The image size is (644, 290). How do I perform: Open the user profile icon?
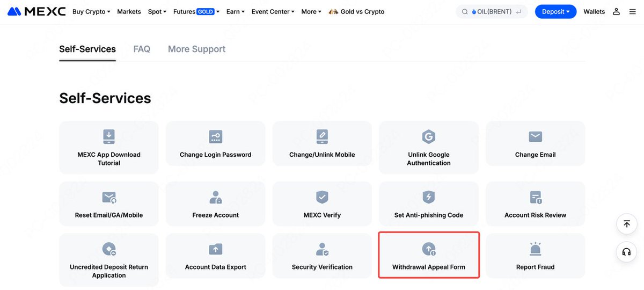pyautogui.click(x=617, y=12)
